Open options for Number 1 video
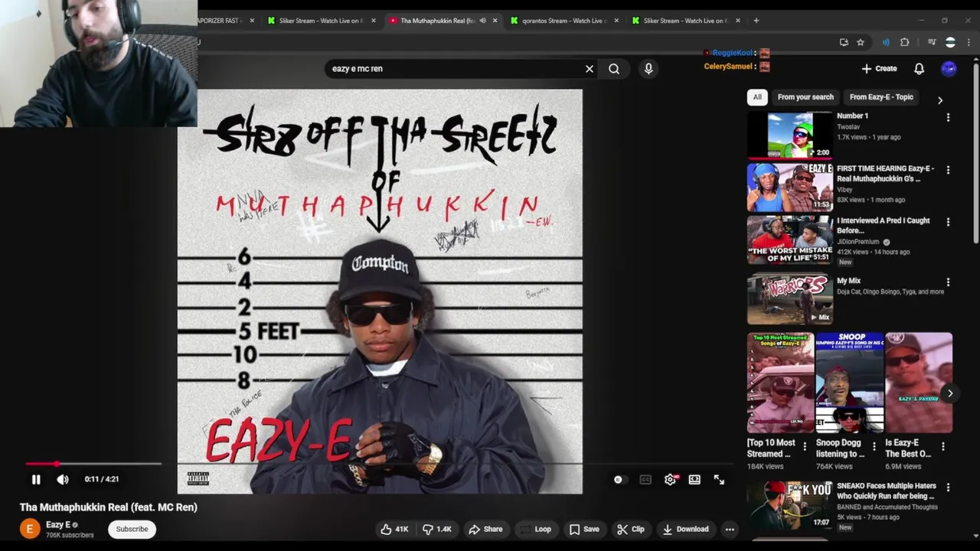Image resolution: width=980 pixels, height=551 pixels. (948, 117)
